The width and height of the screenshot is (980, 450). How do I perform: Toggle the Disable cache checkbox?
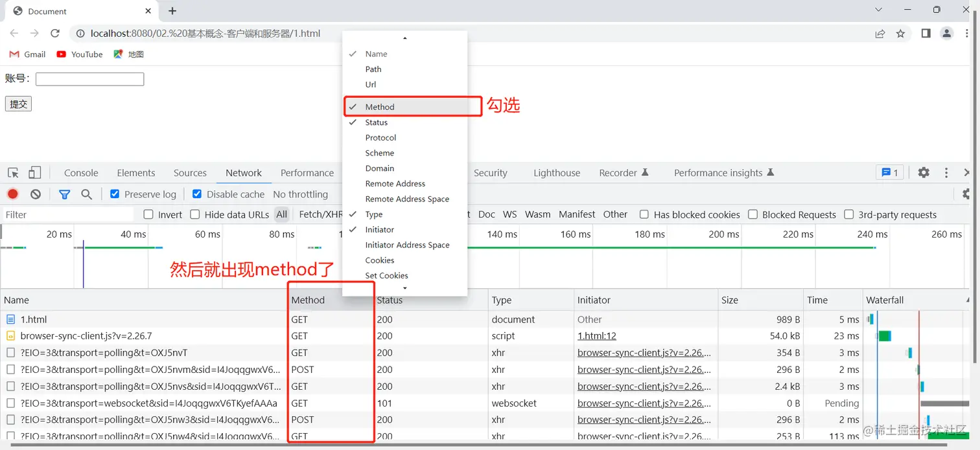197,194
